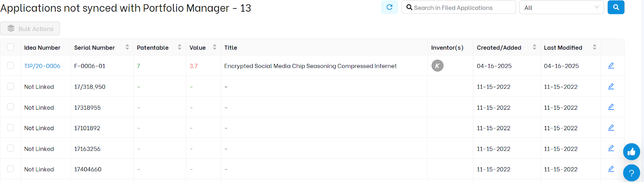The height and width of the screenshot is (182, 644).
Task: Toggle the select-all header checkbox
Action: tap(10, 47)
